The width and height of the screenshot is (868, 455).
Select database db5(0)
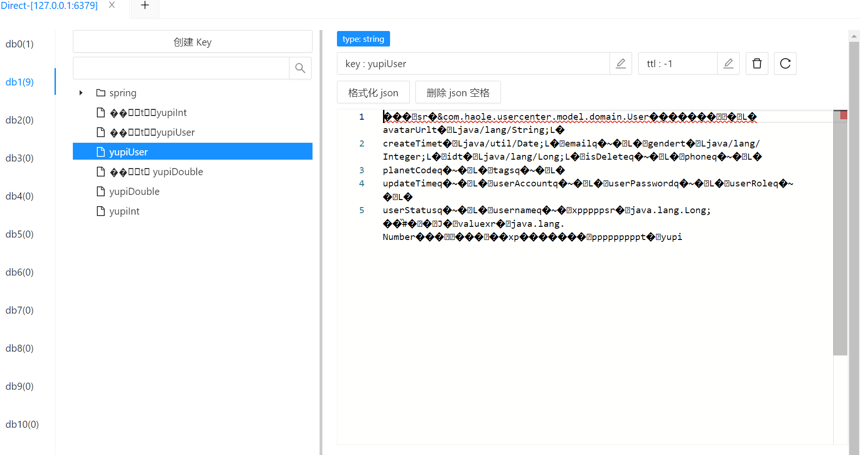click(x=20, y=234)
